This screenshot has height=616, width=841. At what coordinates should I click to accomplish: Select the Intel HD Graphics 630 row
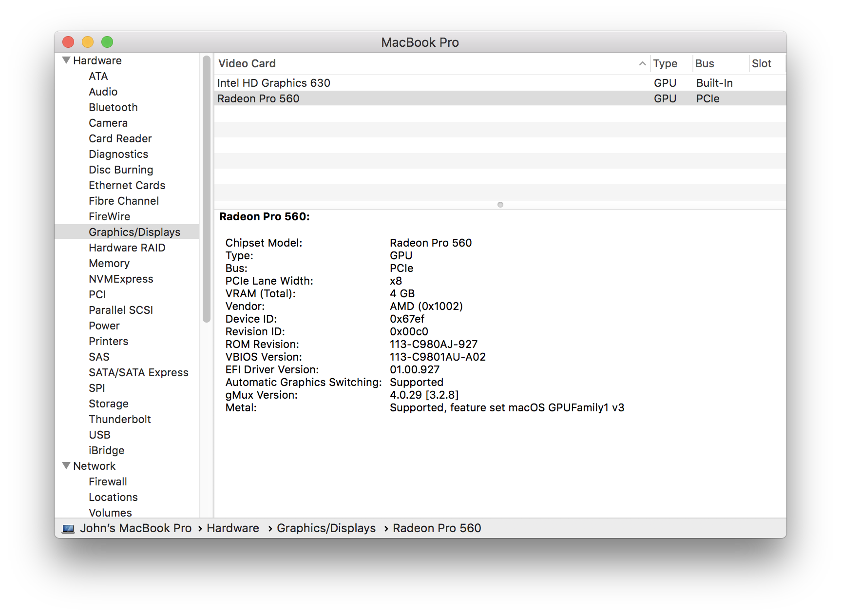500,83
